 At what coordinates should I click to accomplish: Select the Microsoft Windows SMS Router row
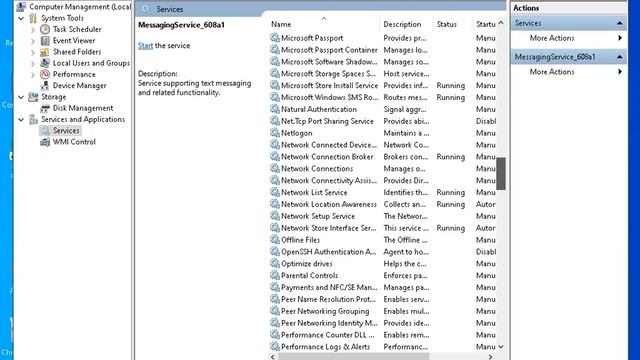coord(383,98)
